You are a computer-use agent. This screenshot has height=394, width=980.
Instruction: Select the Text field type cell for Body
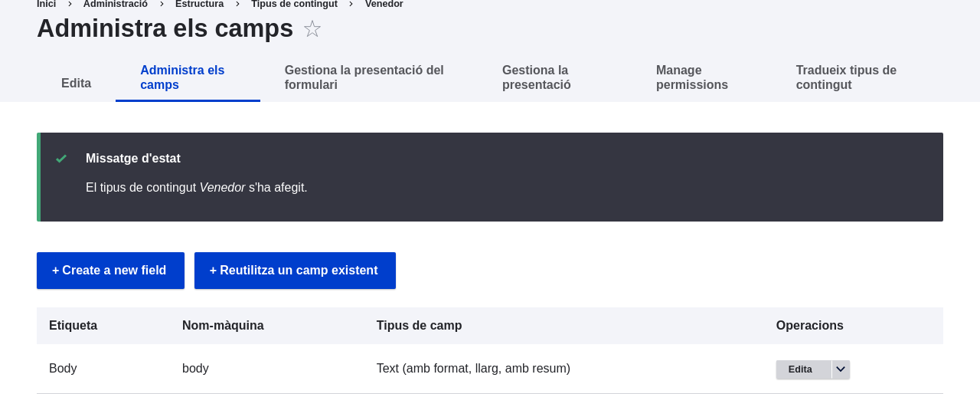pos(473,369)
